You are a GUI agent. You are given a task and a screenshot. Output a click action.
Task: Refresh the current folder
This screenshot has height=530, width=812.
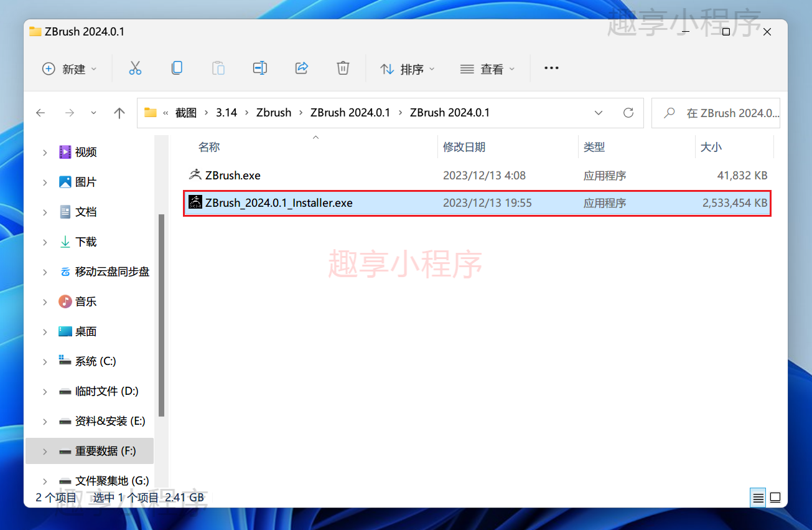tap(628, 113)
